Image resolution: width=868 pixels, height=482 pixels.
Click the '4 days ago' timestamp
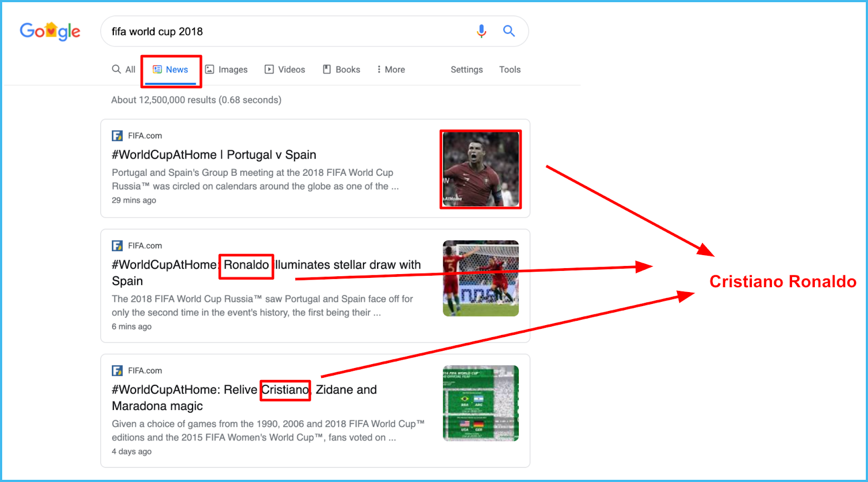[x=132, y=452]
